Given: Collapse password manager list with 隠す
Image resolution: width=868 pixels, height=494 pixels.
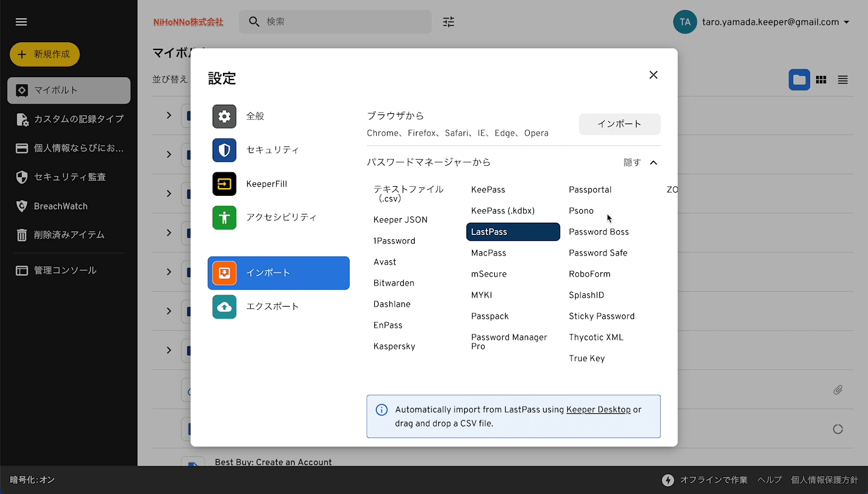Looking at the screenshot, I should click(x=640, y=163).
